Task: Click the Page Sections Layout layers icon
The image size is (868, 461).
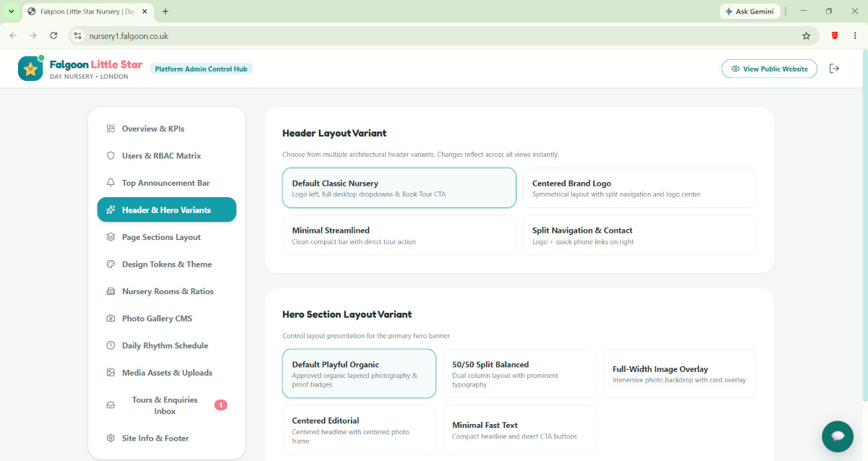Action: (111, 237)
